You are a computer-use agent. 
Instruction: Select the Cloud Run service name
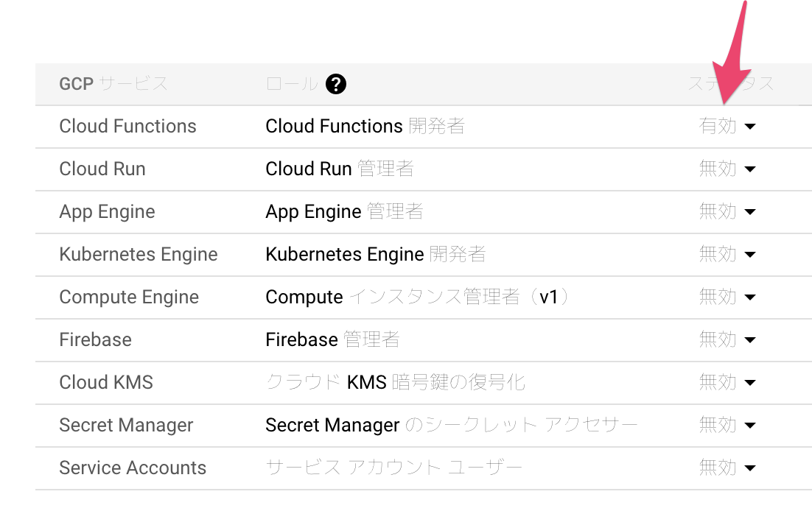[102, 169]
